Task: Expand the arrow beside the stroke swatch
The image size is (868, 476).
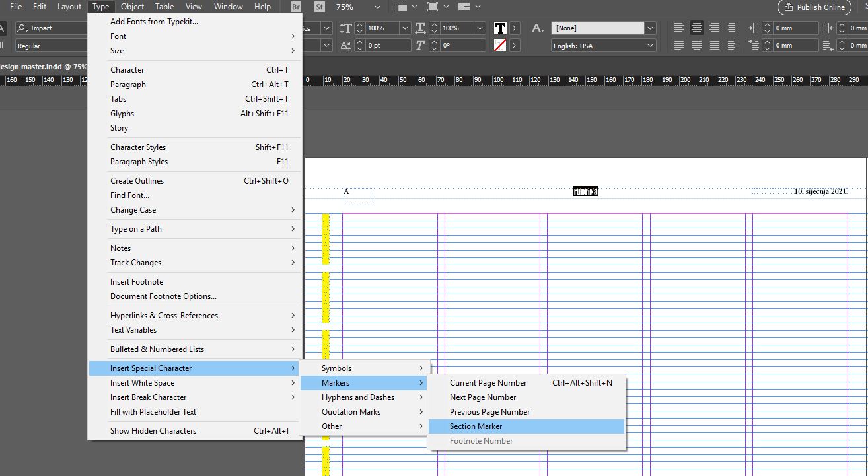Action: (x=515, y=46)
